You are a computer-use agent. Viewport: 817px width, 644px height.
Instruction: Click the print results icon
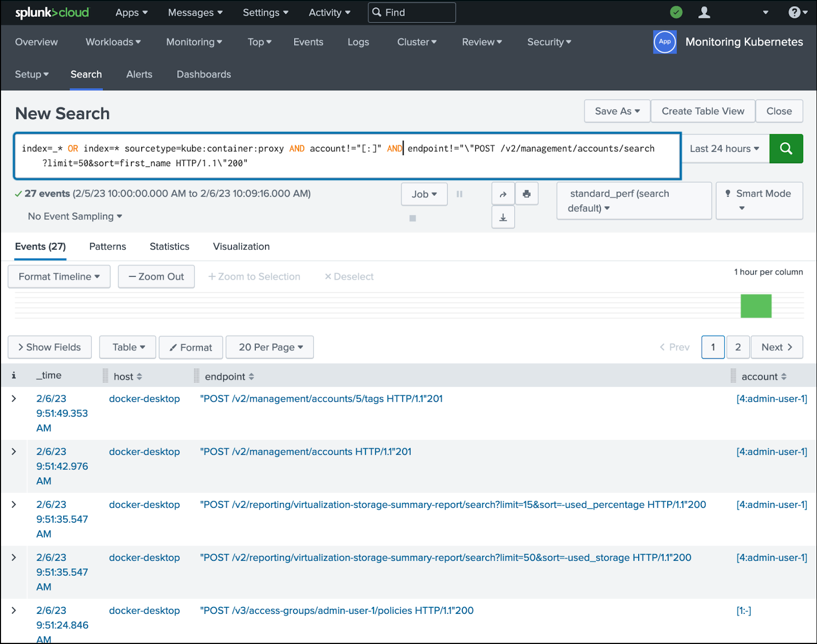coord(526,194)
